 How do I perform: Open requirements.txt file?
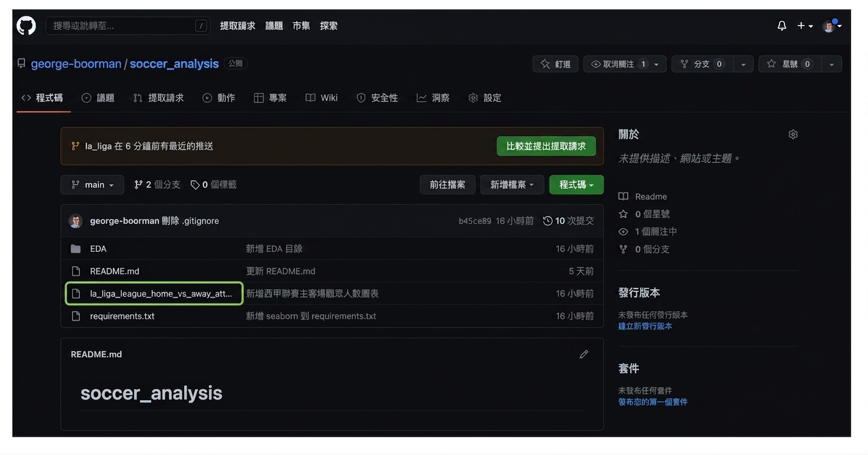[122, 316]
